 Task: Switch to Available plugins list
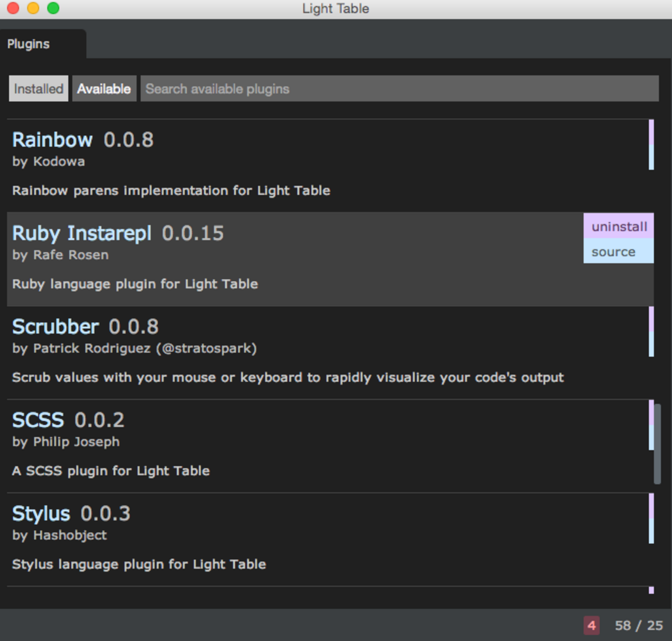[104, 89]
